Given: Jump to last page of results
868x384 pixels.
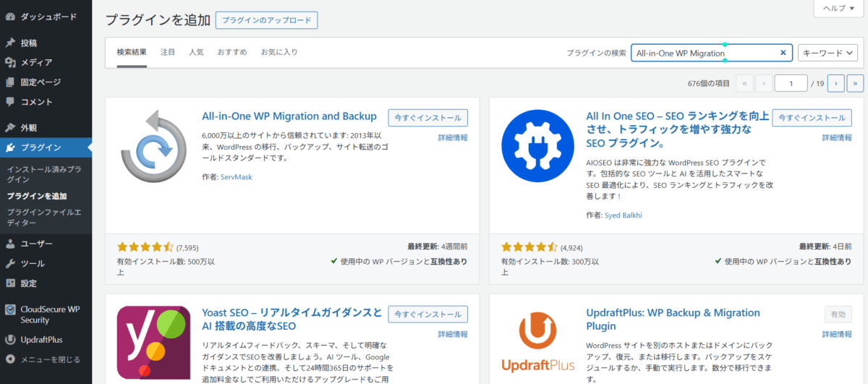Looking at the screenshot, I should 855,83.
